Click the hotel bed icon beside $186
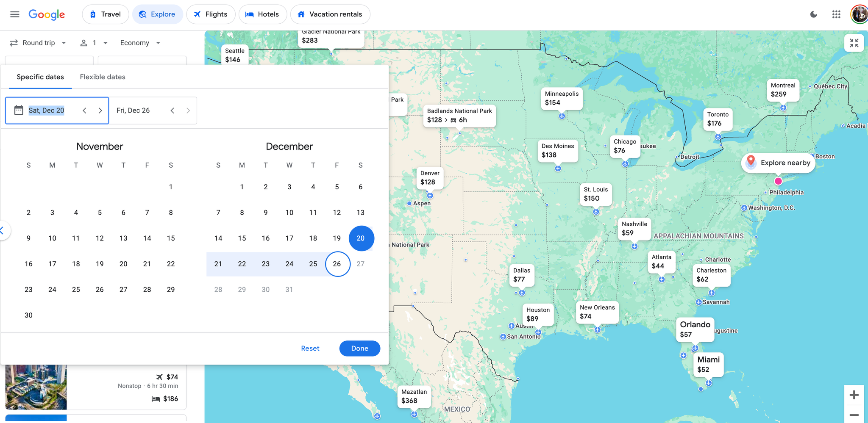Image resolution: width=868 pixels, height=423 pixels. click(156, 398)
